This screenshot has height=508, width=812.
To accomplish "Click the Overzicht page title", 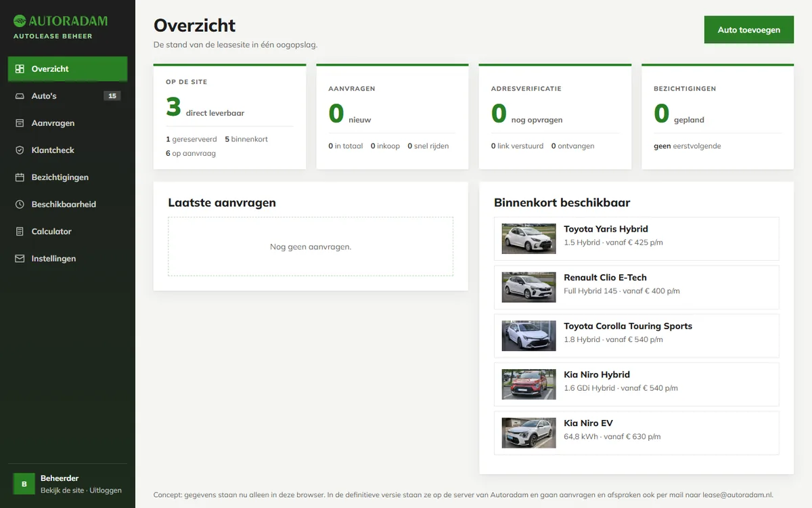I will click(195, 26).
